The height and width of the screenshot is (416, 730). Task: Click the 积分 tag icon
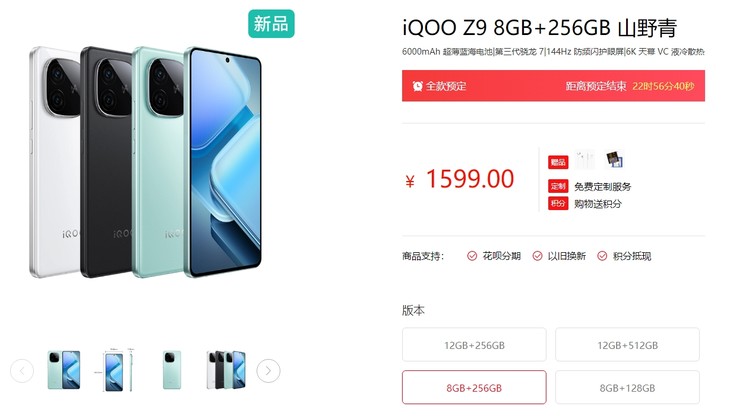coord(558,203)
